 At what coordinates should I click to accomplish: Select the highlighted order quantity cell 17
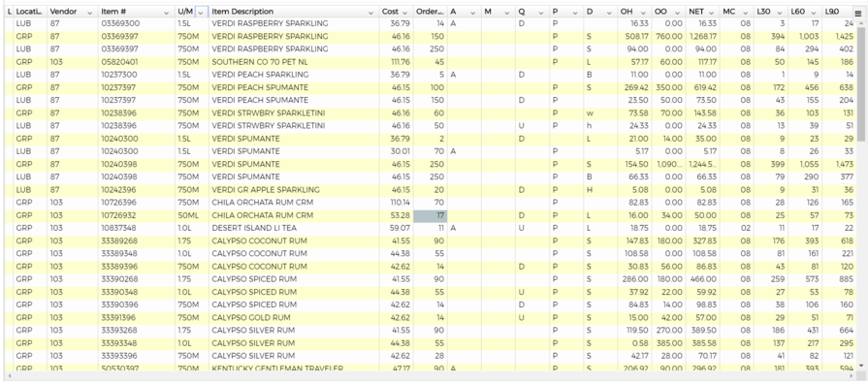tap(431, 215)
